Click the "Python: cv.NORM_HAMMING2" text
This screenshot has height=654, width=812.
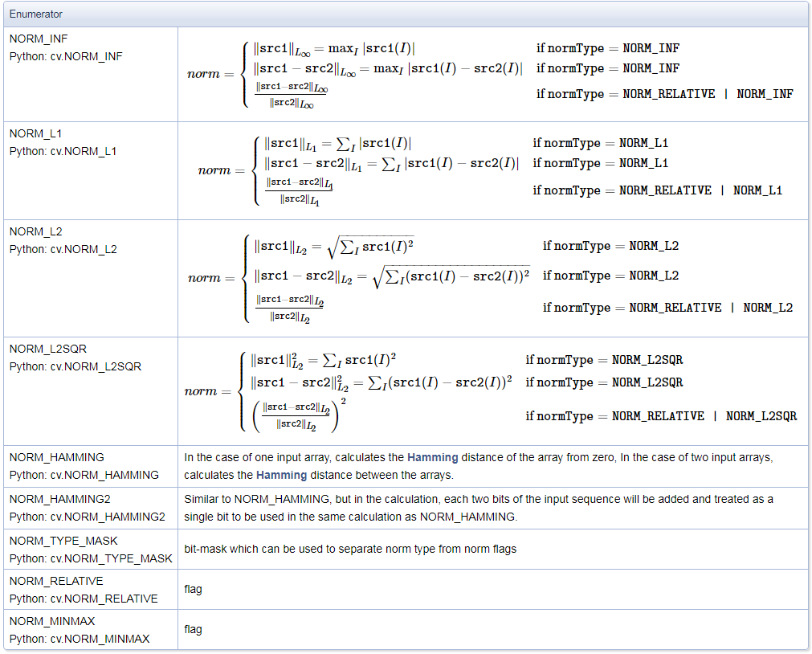(88, 517)
